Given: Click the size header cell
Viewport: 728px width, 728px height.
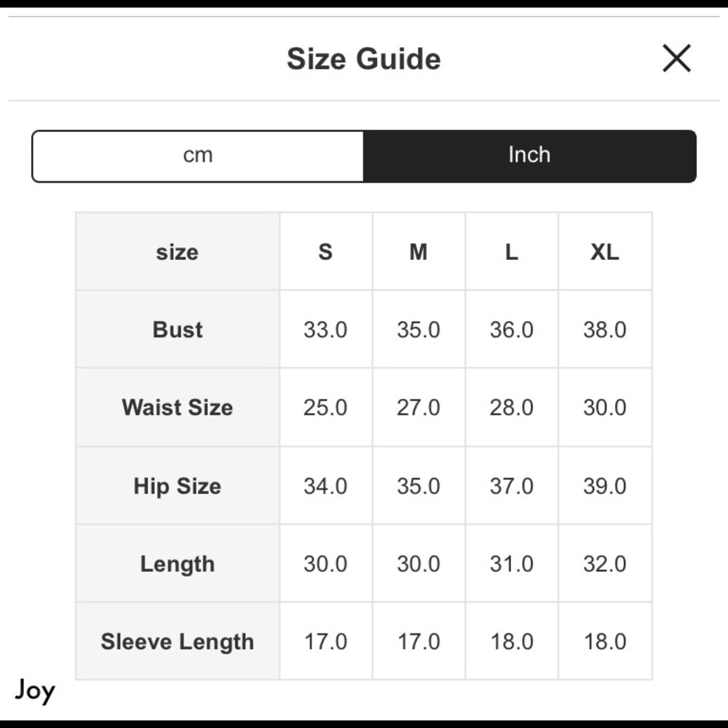Looking at the screenshot, I should pyautogui.click(x=178, y=252).
